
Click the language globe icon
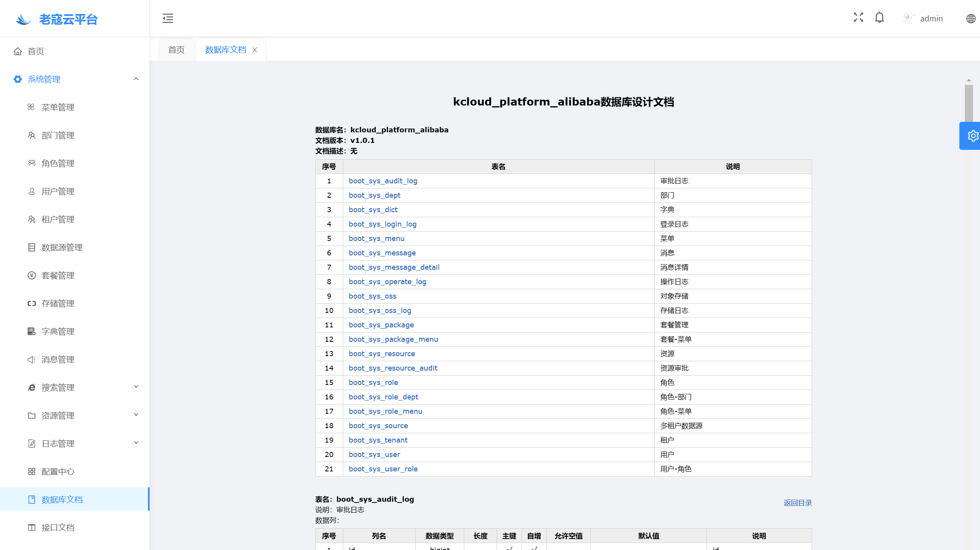coord(971,19)
